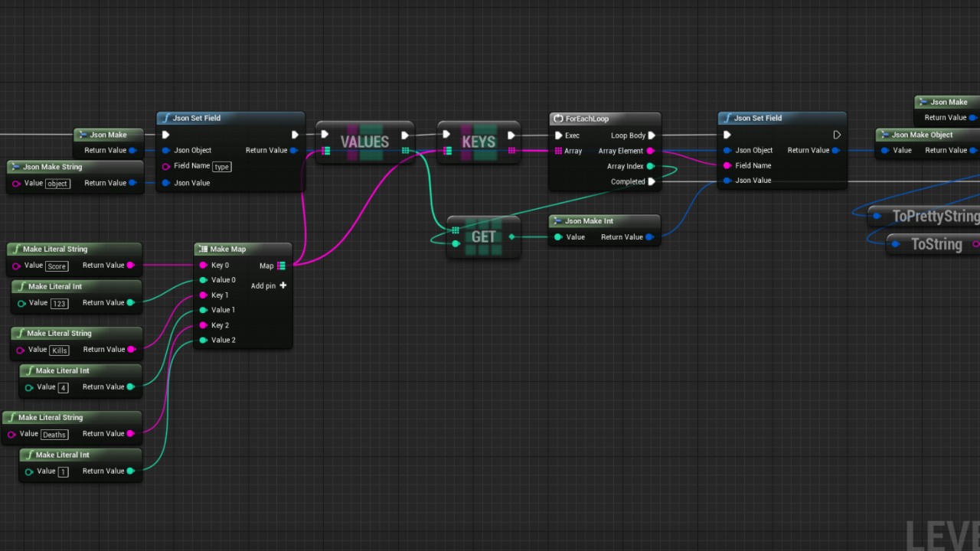Edit the Field Name box containing "type"
This screenshot has height=551, width=980.
221,166
